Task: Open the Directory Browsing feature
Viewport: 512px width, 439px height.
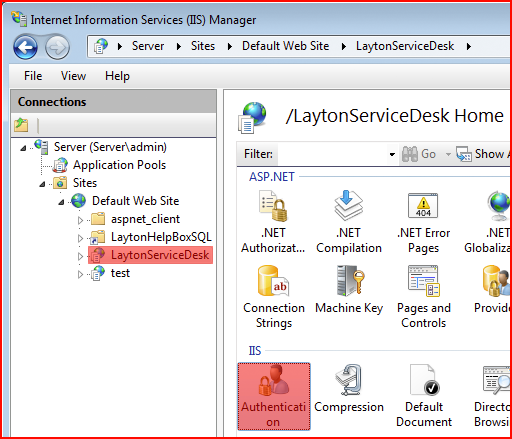Action: (493, 396)
